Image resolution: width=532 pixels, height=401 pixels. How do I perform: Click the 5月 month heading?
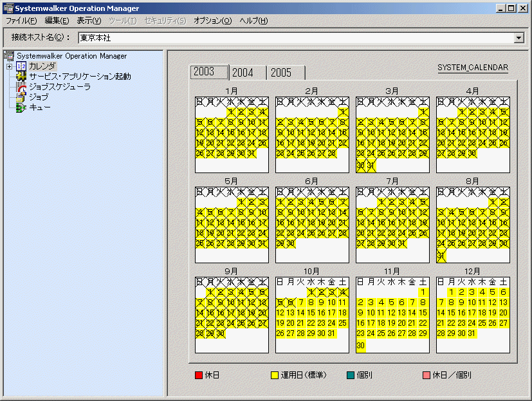click(232, 182)
